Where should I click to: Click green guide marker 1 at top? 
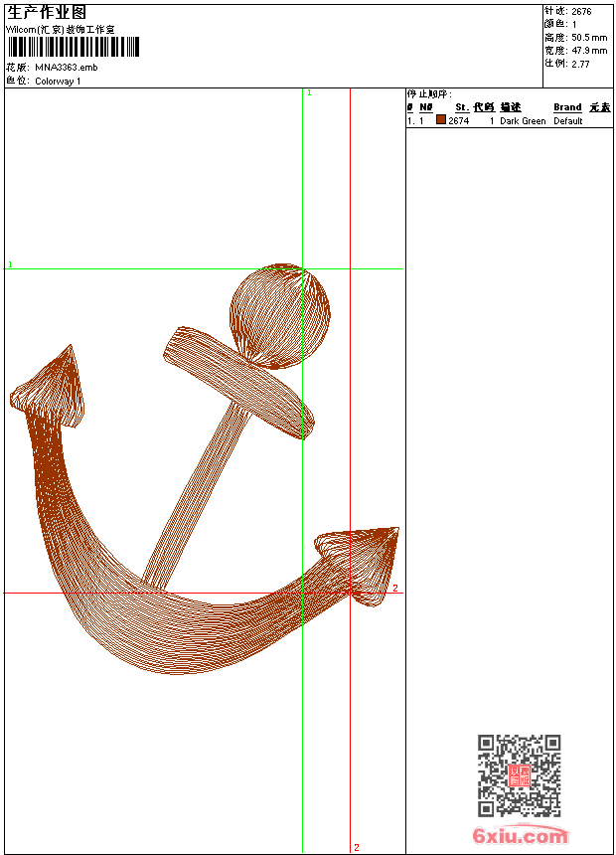point(309,92)
